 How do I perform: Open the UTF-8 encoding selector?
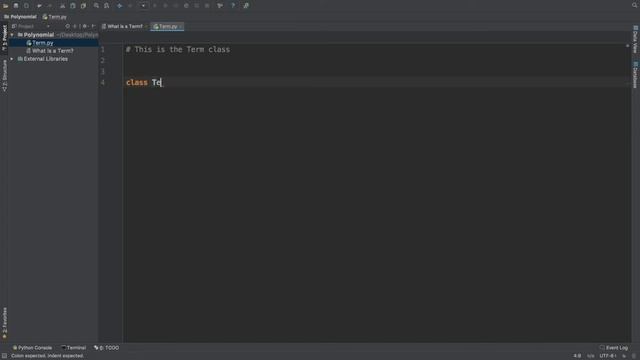pyautogui.click(x=608, y=356)
